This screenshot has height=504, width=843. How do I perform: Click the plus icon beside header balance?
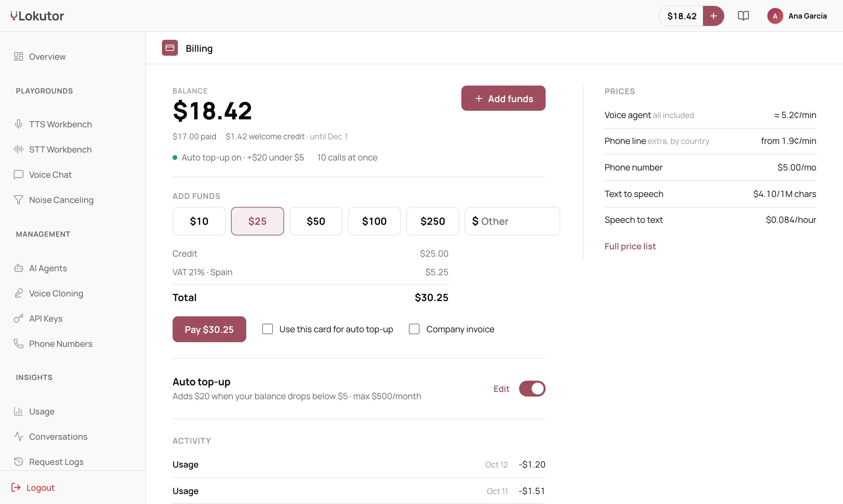(713, 16)
